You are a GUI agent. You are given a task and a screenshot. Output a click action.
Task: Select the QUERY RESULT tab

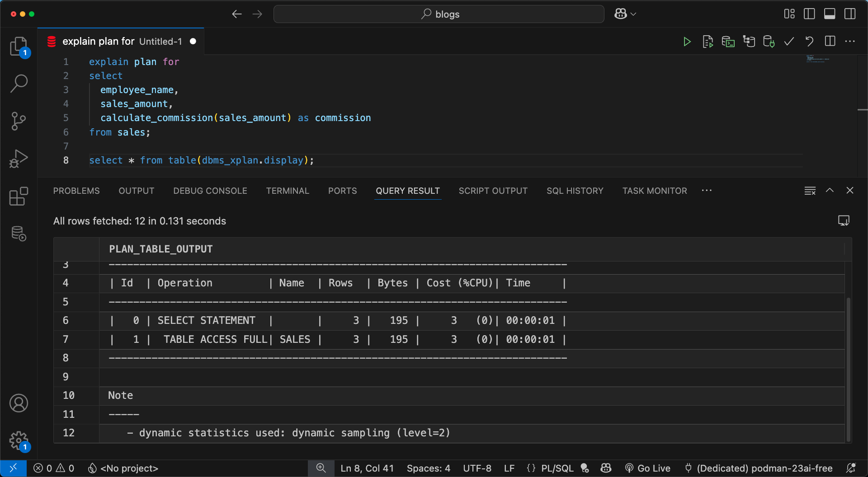[x=408, y=191]
